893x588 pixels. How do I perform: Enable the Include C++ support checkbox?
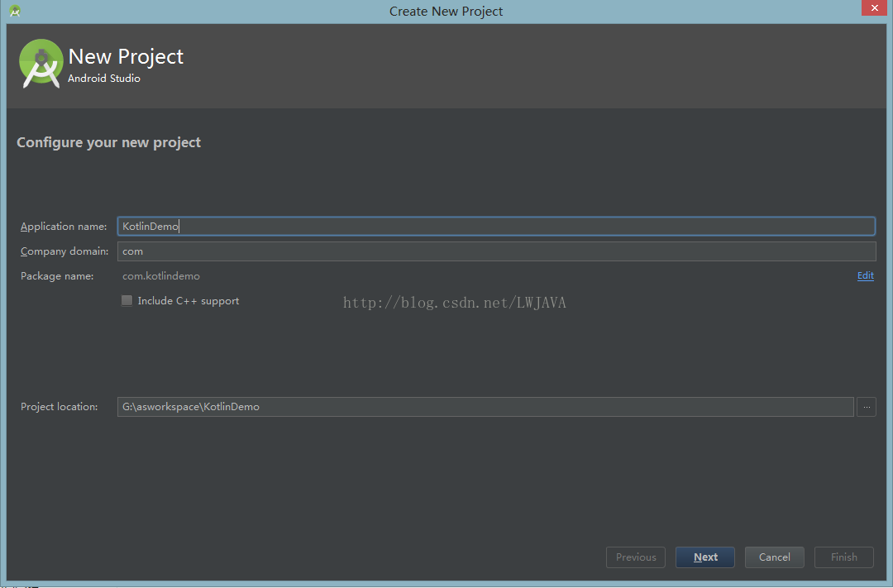(x=127, y=301)
